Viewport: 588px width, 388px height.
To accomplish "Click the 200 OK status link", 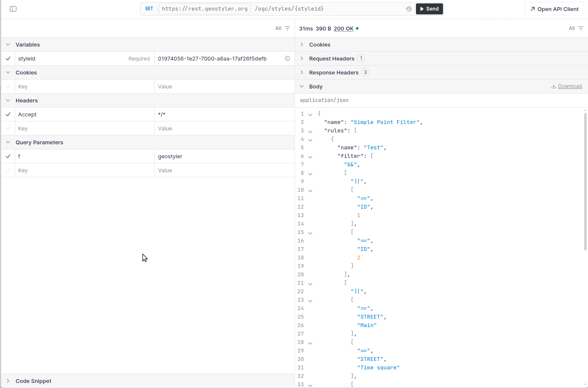I will point(343,29).
